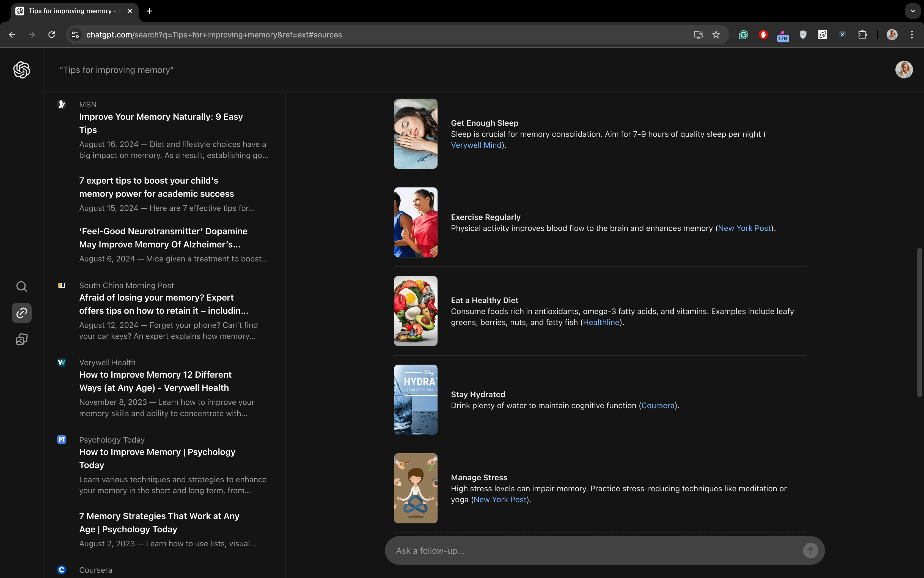Open New York Post link under Exercise Regularly
The image size is (924, 578).
click(744, 228)
